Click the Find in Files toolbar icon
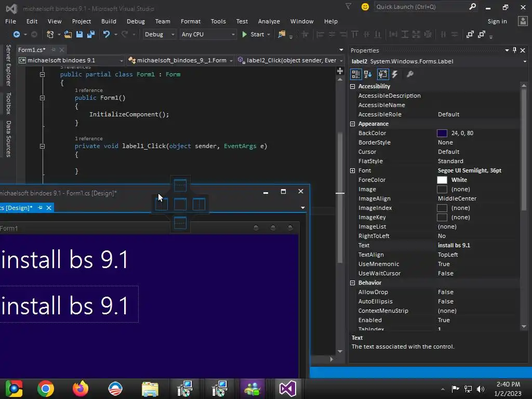 click(282, 34)
